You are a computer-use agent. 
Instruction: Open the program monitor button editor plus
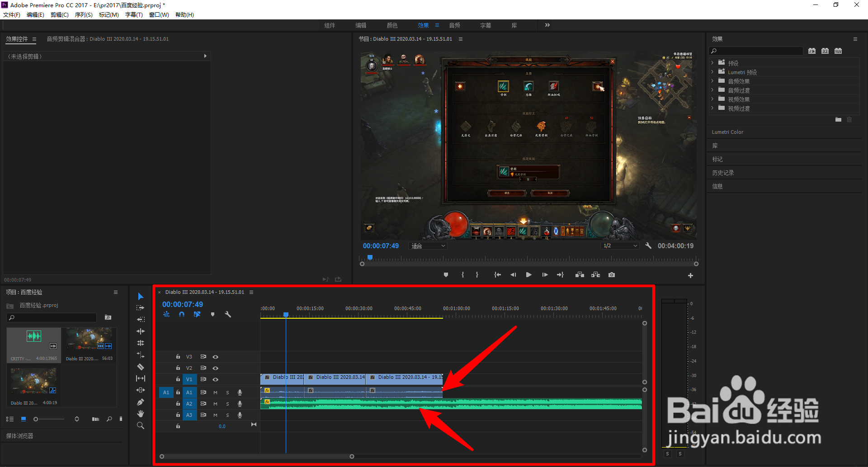pos(690,275)
